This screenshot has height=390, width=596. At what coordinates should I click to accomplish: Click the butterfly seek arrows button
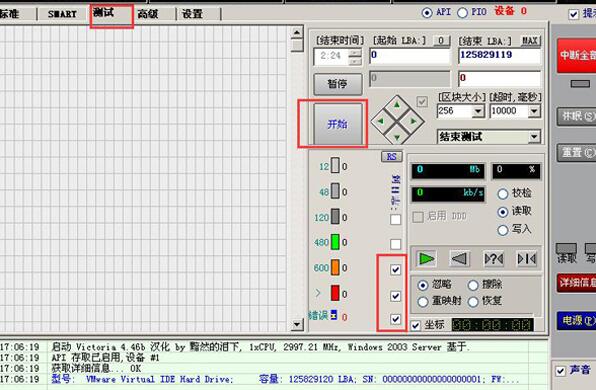pyautogui.click(x=527, y=259)
